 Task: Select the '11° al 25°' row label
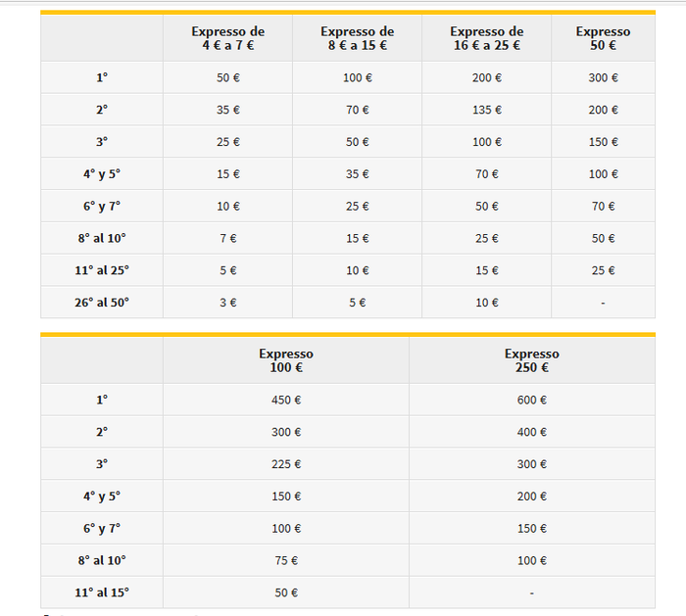coord(102,270)
